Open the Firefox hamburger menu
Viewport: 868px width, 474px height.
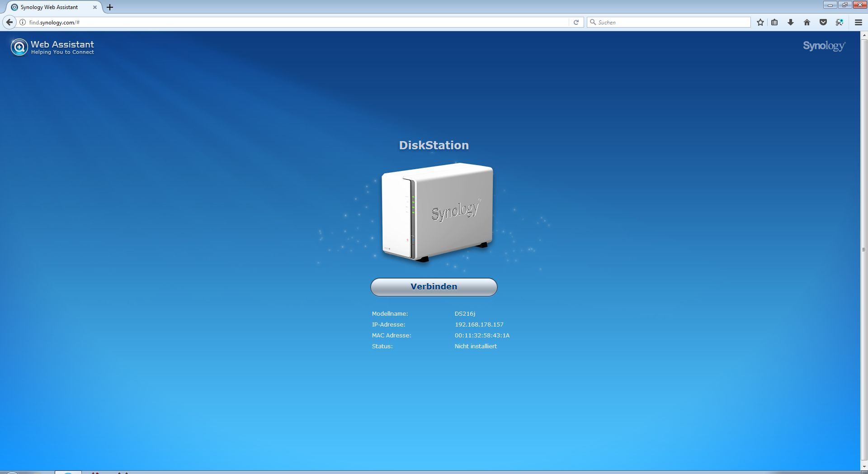tap(859, 22)
